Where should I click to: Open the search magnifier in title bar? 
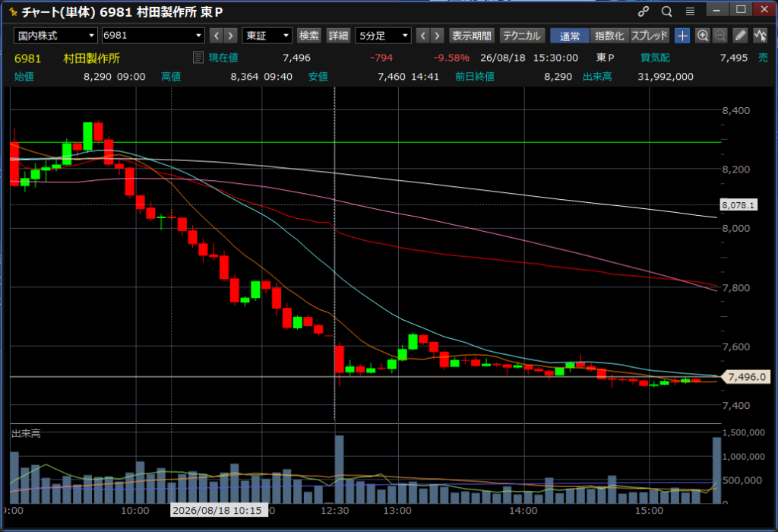tap(667, 11)
